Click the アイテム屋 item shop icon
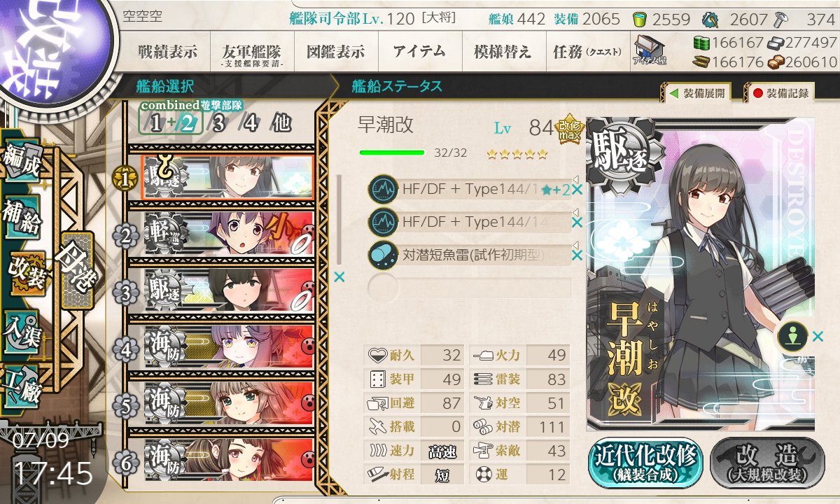Viewport: 840px width, 504px height. click(x=650, y=50)
